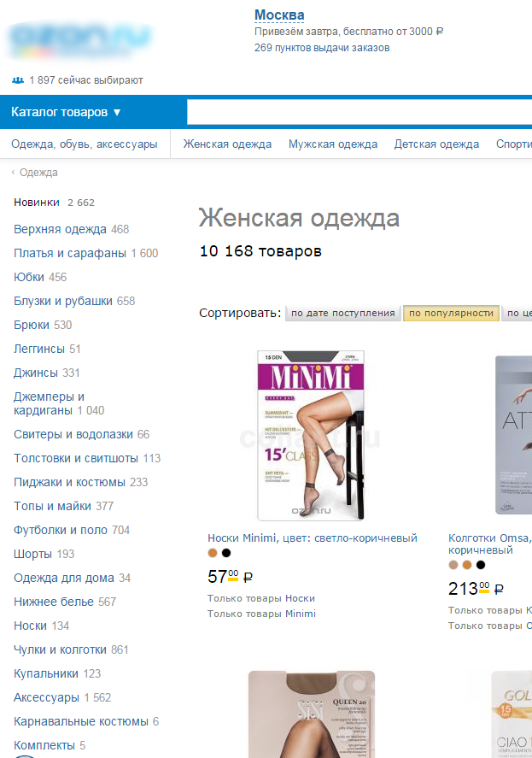Click the blurred site logo
532x758 pixels.
coord(80,38)
